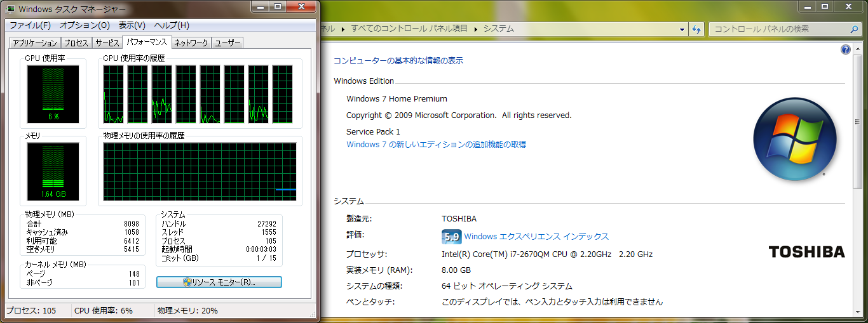Open the ファイル(F) menu in Task Manager

point(30,25)
